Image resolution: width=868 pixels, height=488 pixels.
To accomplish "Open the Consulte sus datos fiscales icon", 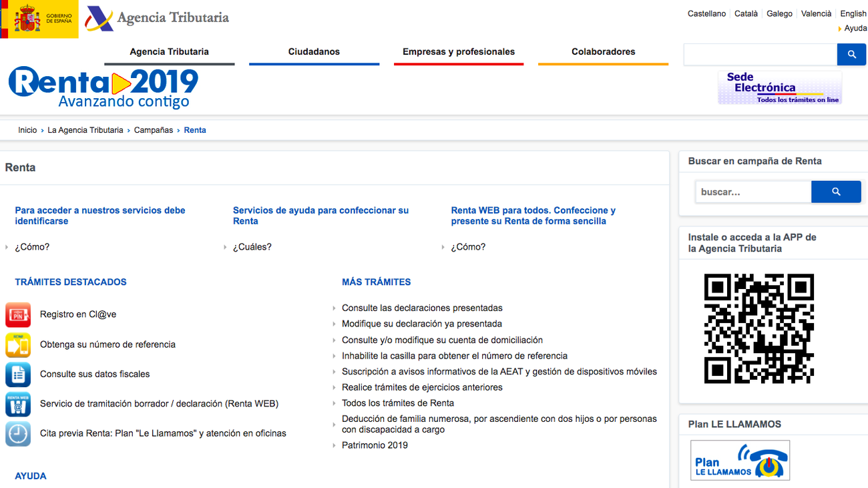I will coord(17,374).
